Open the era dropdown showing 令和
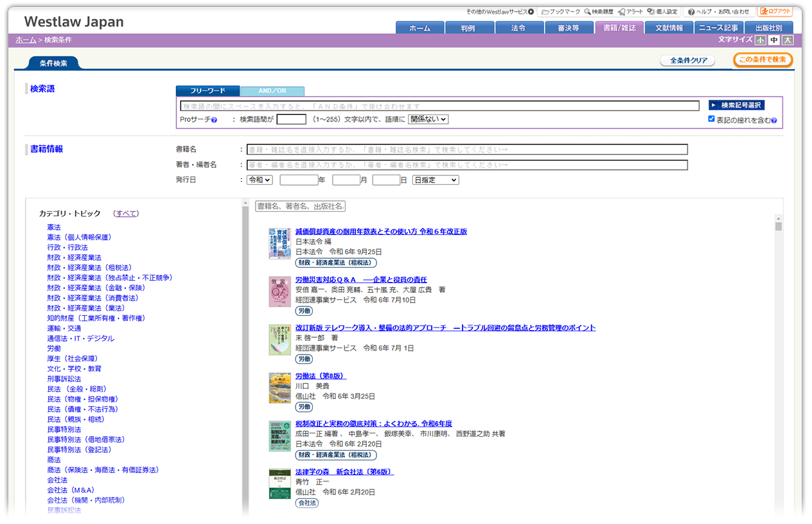This screenshot has width=812, height=524. coord(260,179)
